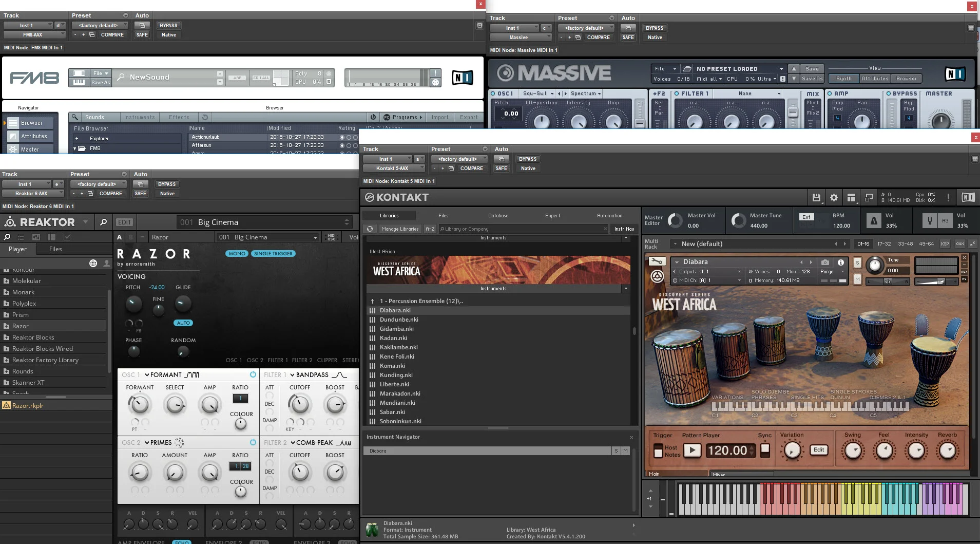Viewport: 980px width, 544px height.
Task: Toggle Kontakt minimized view icon
Action: pos(869,198)
